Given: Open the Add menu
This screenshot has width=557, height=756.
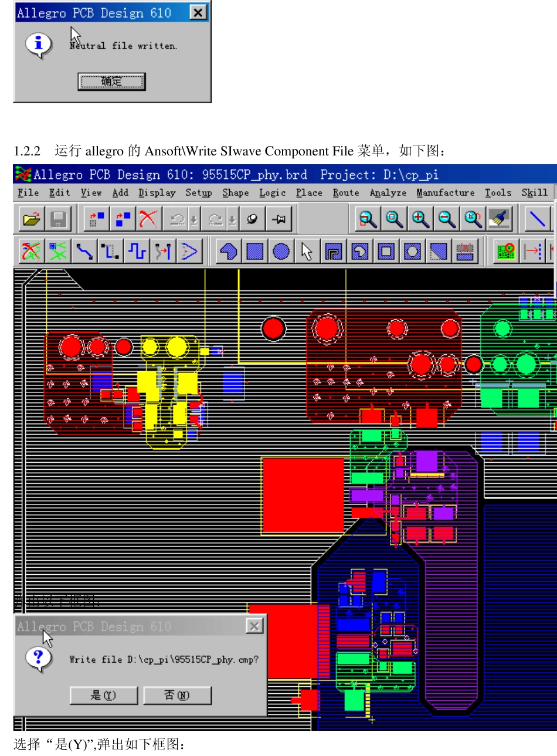Looking at the screenshot, I should click(x=120, y=193).
